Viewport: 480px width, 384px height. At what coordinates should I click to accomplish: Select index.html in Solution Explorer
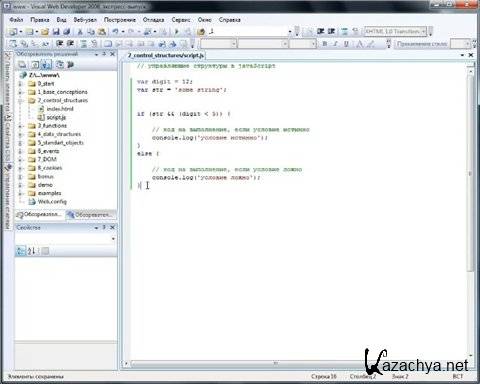(60, 109)
